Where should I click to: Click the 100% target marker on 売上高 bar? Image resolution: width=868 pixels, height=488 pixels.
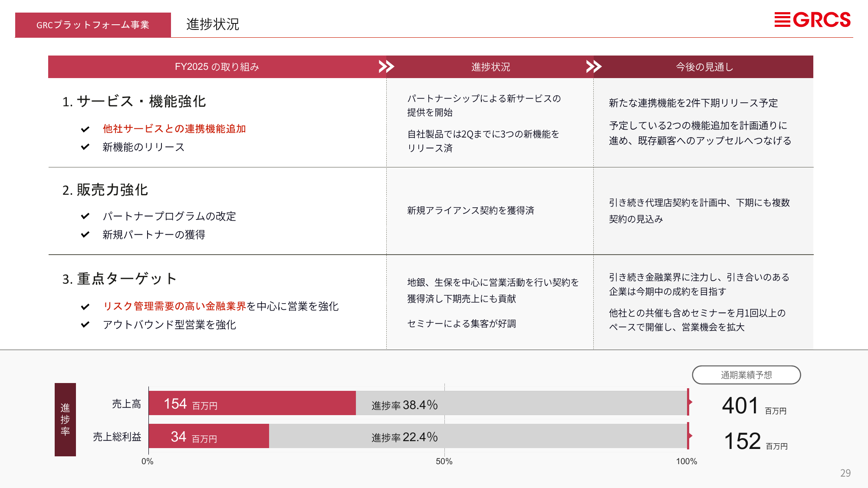pyautogui.click(x=689, y=402)
